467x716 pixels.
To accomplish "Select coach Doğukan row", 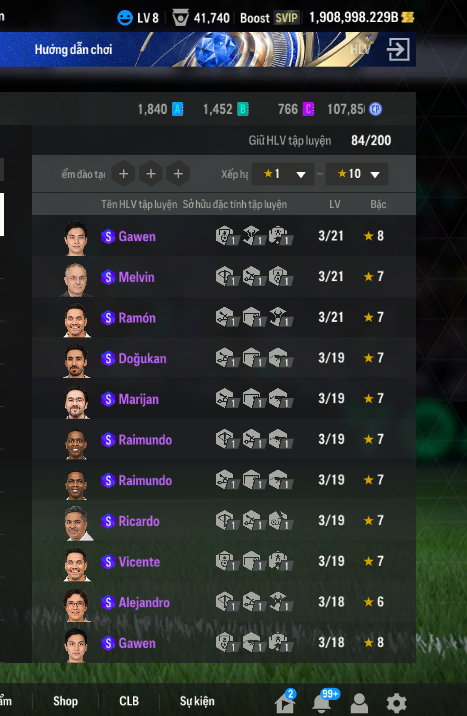I will [224, 358].
